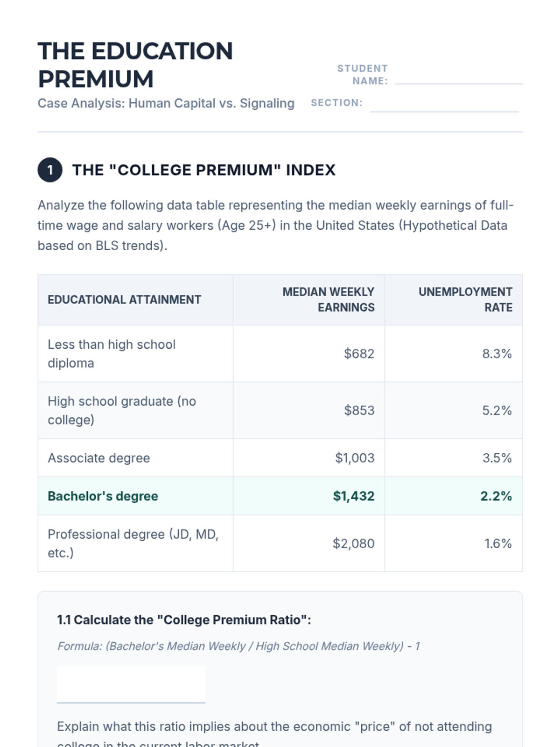Click the 8.3% unemployment rate cell
560x747 pixels.
(x=497, y=354)
